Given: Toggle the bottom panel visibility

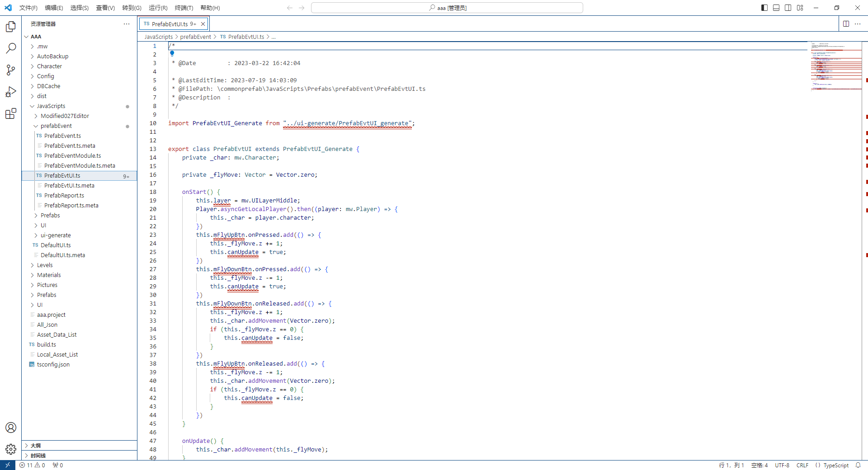Looking at the screenshot, I should (776, 8).
